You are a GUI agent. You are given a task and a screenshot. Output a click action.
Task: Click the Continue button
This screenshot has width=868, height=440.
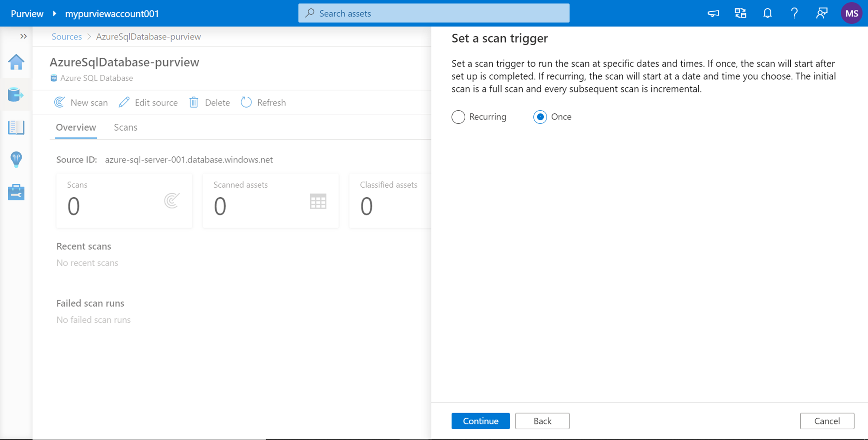tap(480, 421)
